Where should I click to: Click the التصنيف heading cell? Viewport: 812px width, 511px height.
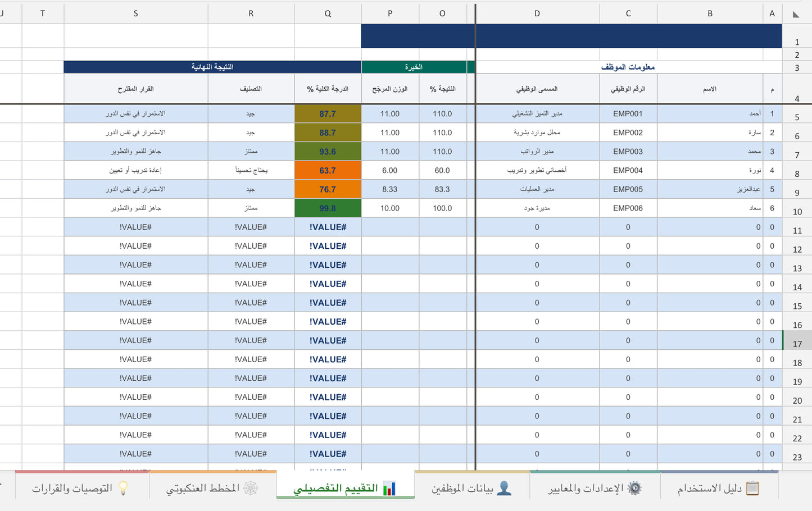[251, 89]
